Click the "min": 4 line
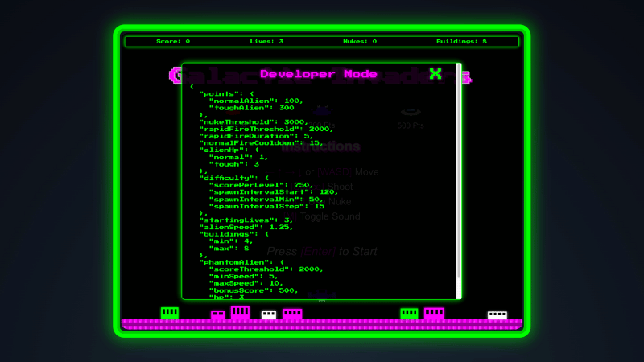Screen dimensions: 644x362 click(x=231, y=241)
